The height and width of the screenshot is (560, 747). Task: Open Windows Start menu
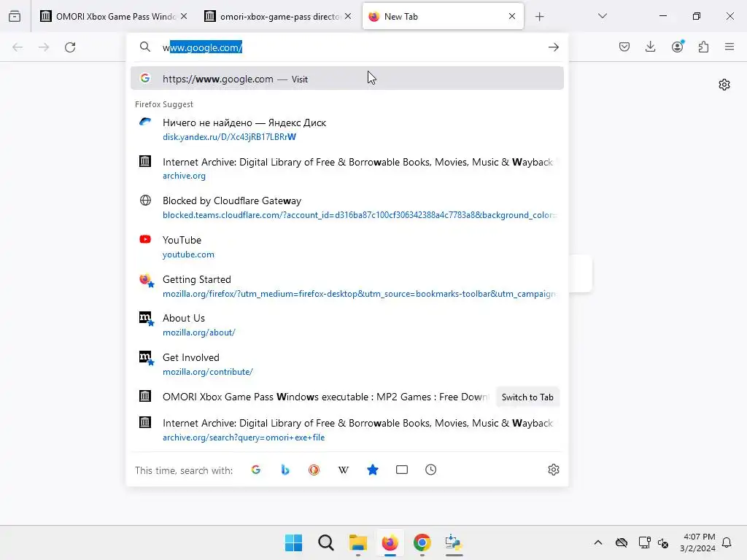(x=293, y=542)
